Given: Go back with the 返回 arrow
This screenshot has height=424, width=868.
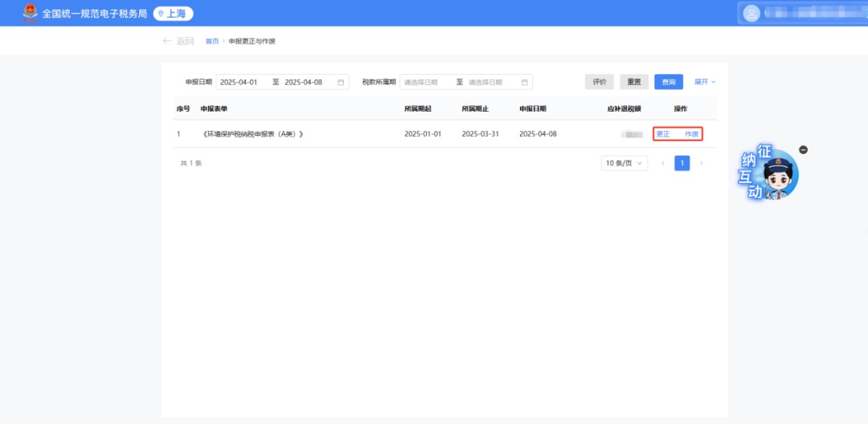Looking at the screenshot, I should tap(178, 41).
